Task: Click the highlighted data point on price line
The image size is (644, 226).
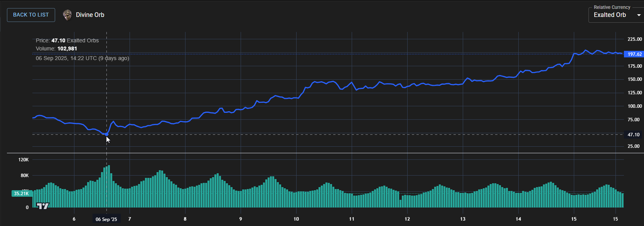Action: point(106,134)
